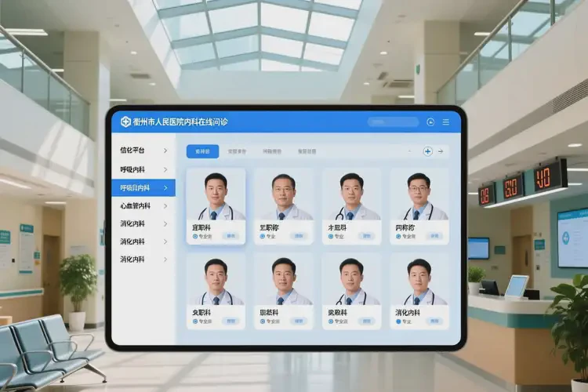Select the first blue active tab
588x392 pixels.
(202, 151)
